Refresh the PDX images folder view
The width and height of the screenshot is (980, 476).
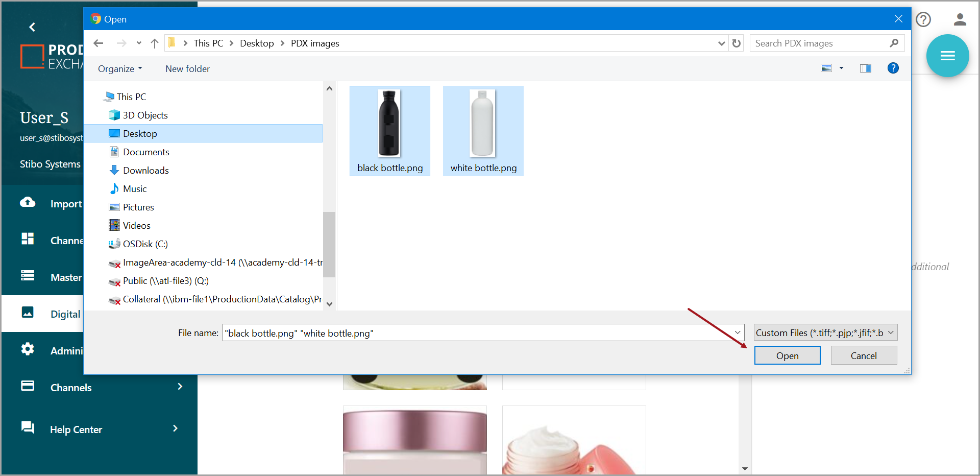(x=736, y=43)
